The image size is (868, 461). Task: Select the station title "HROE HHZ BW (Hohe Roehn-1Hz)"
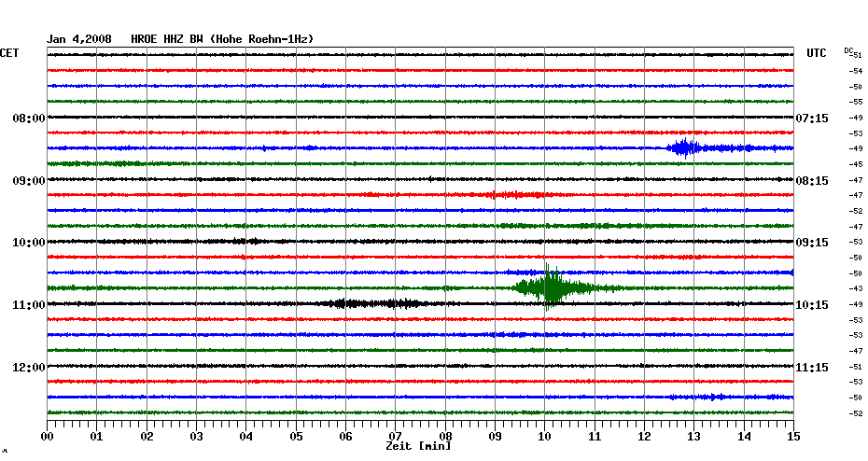pyautogui.click(x=222, y=39)
